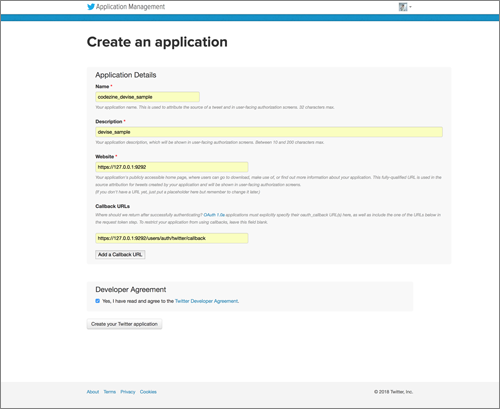Image resolution: width=500 pixels, height=409 pixels.
Task: Click the Application Management header link
Action: (130, 7)
